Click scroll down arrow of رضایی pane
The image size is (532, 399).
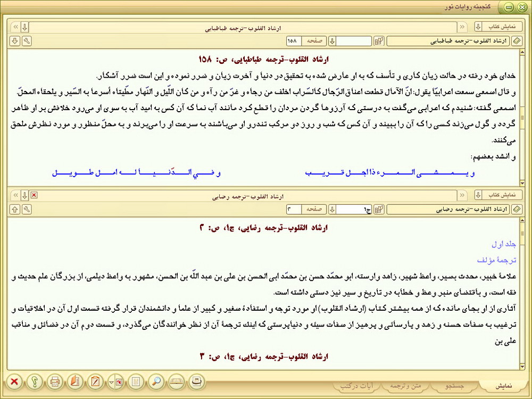click(x=522, y=367)
